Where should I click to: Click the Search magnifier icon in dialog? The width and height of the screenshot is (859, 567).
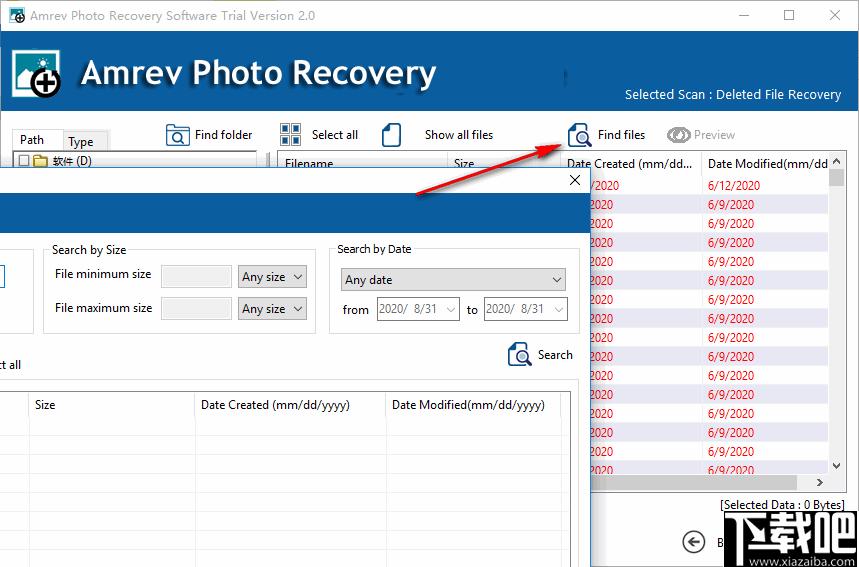coord(519,354)
